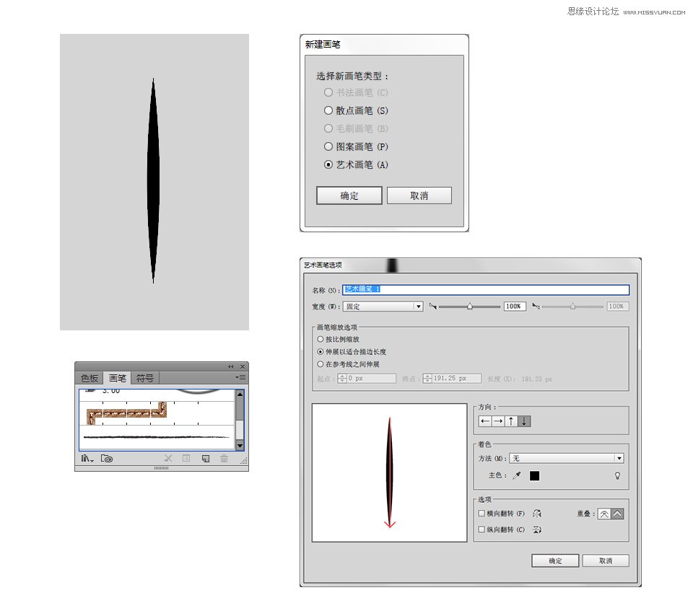
Task: Open the brushes panel flyout menu
Action: tap(240, 377)
